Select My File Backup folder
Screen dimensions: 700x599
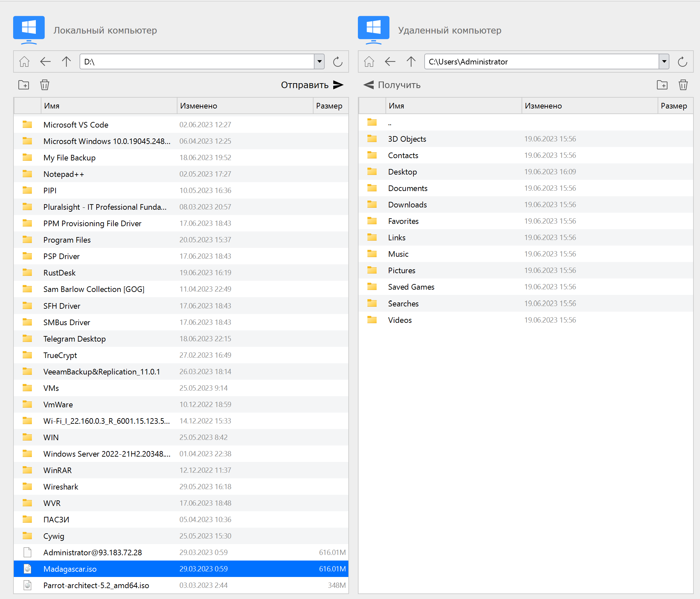pos(181,157)
